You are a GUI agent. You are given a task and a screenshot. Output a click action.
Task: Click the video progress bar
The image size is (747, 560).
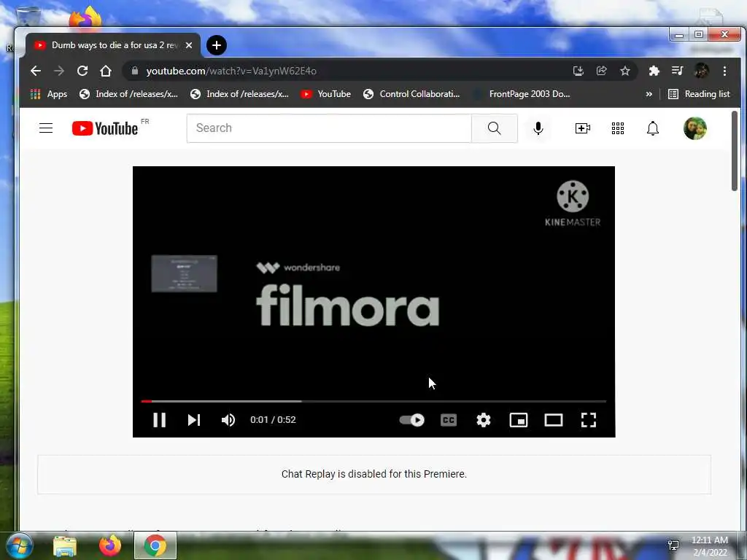tap(373, 402)
